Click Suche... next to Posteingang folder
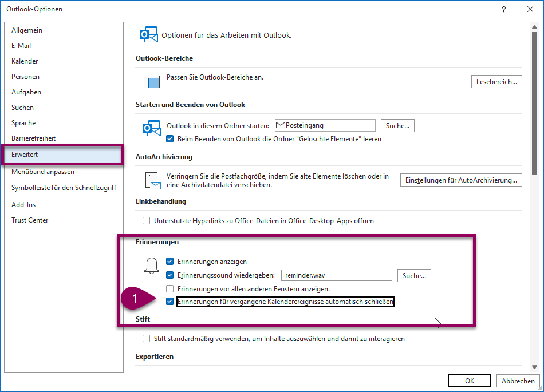The height and width of the screenshot is (392, 544). (397, 126)
